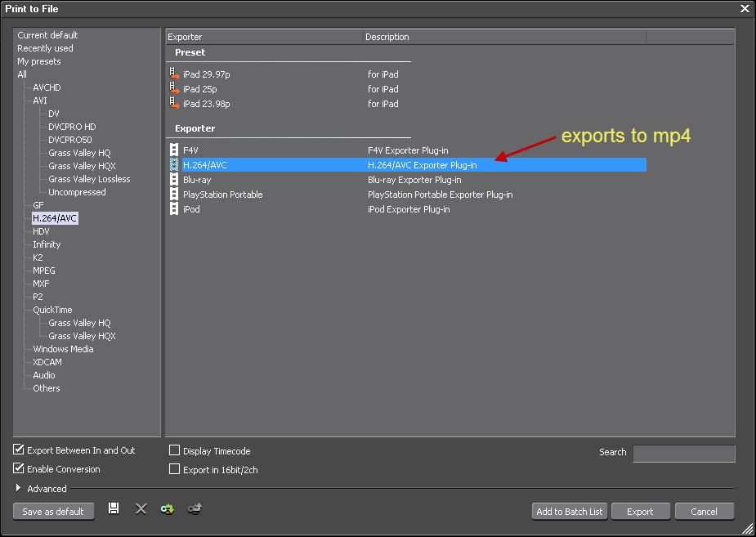756x537 pixels.
Task: Expand the Advanced section
Action: click(20, 488)
